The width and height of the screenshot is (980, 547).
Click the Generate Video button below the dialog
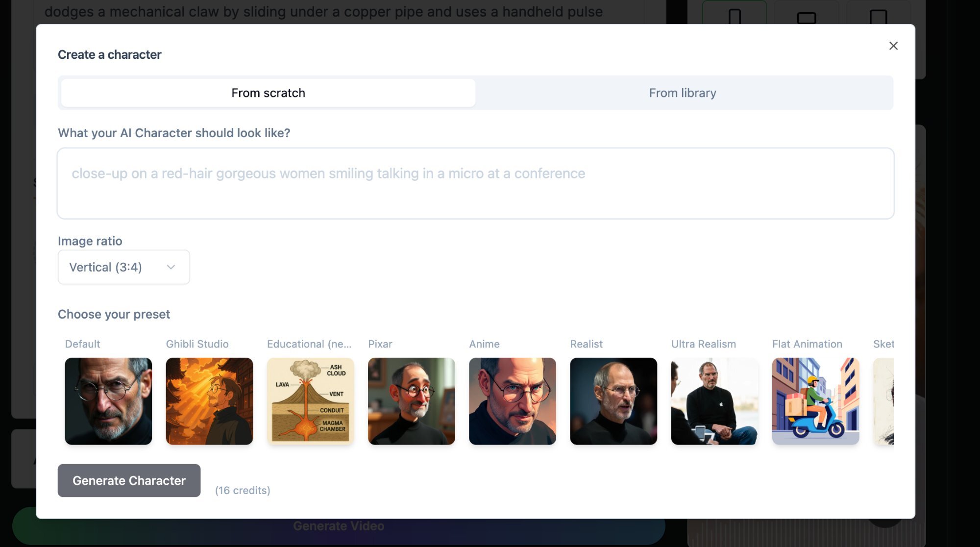[x=339, y=526]
